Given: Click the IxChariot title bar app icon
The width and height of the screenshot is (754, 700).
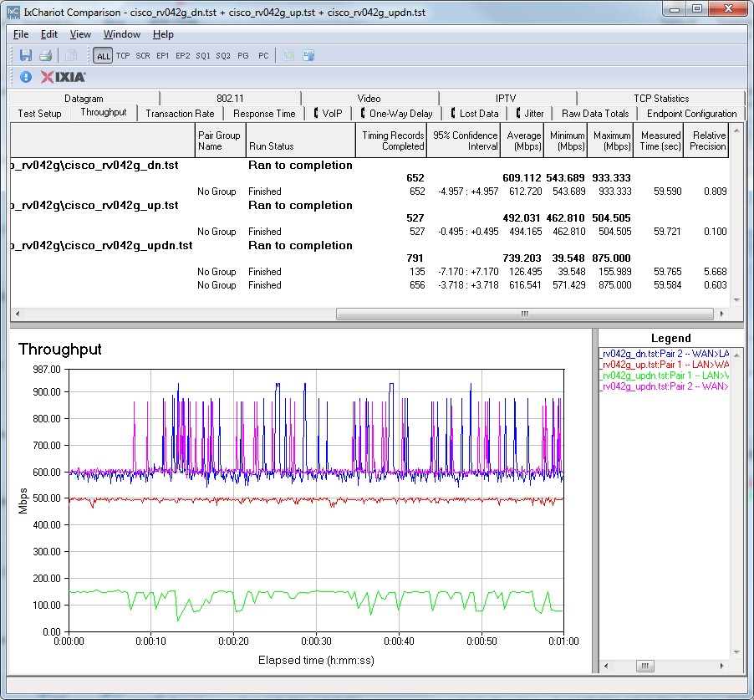Looking at the screenshot, I should (x=14, y=12).
